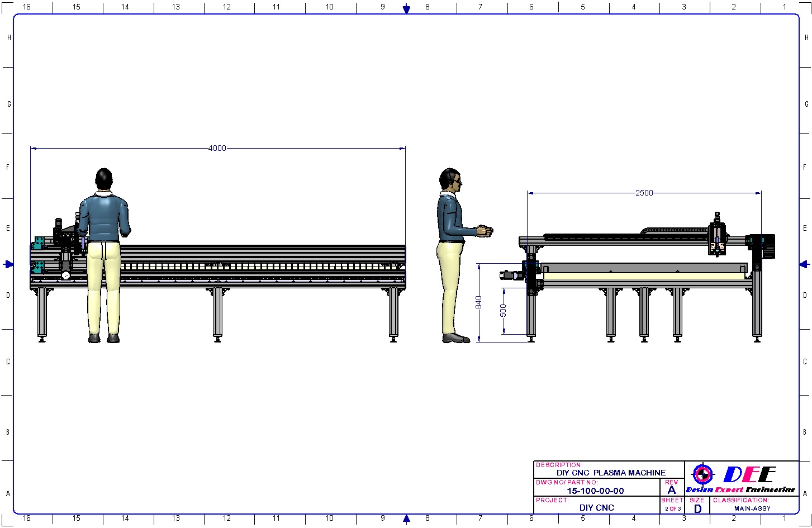Click the down-pointing blue centering arrow
The image size is (812, 528).
pyautogui.click(x=406, y=9)
